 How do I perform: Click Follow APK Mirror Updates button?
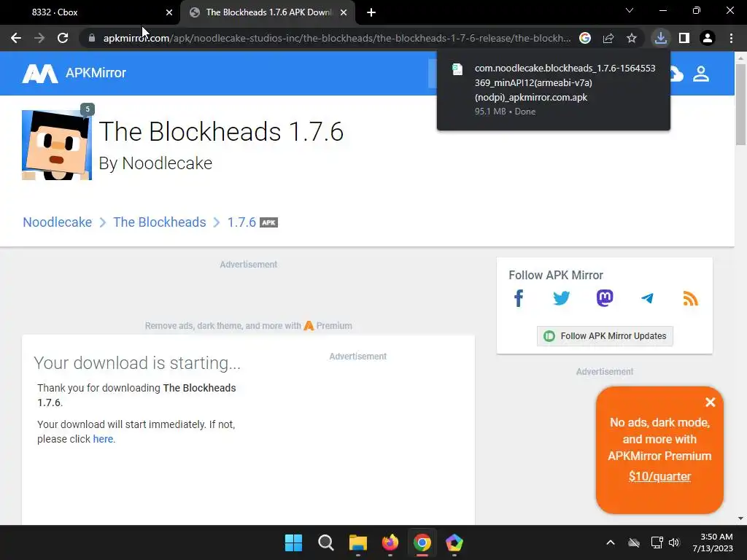(605, 336)
